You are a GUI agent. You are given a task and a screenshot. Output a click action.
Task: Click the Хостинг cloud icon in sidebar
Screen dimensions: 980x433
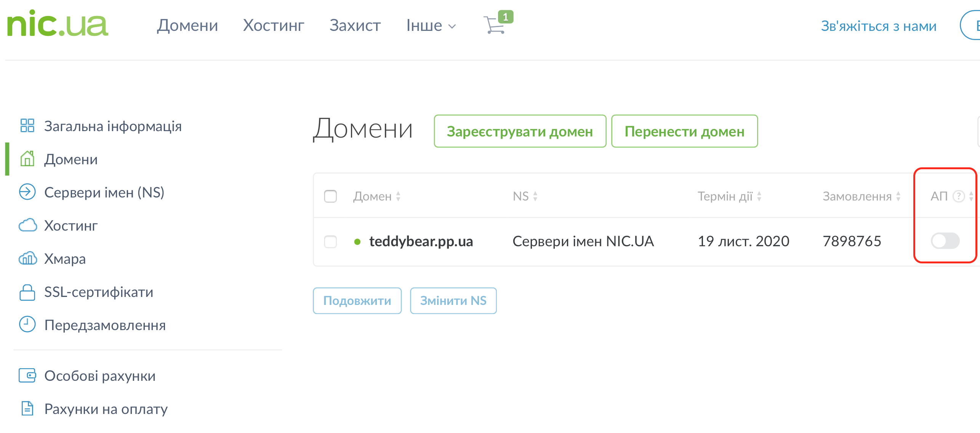pyautogui.click(x=27, y=225)
